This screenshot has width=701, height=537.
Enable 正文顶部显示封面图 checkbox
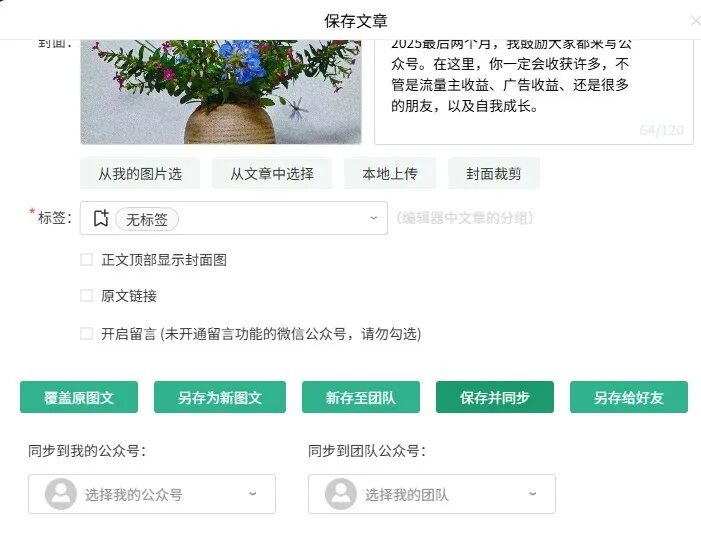coord(86,259)
